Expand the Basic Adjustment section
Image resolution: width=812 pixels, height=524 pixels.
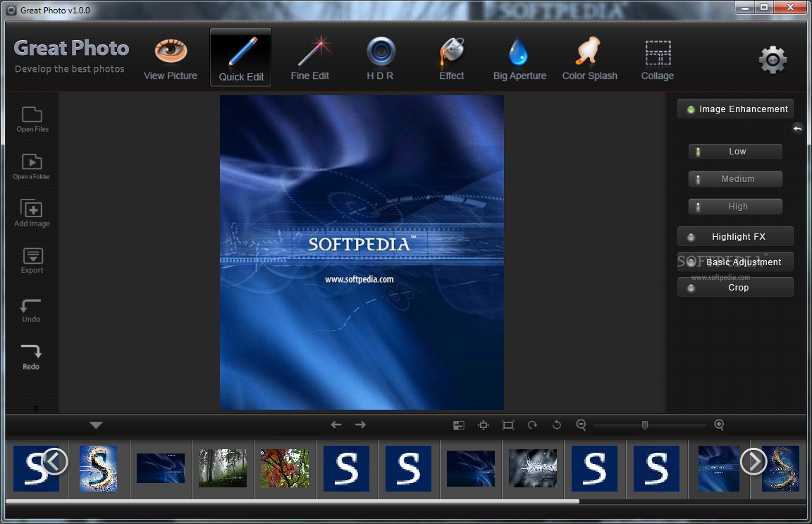735,262
